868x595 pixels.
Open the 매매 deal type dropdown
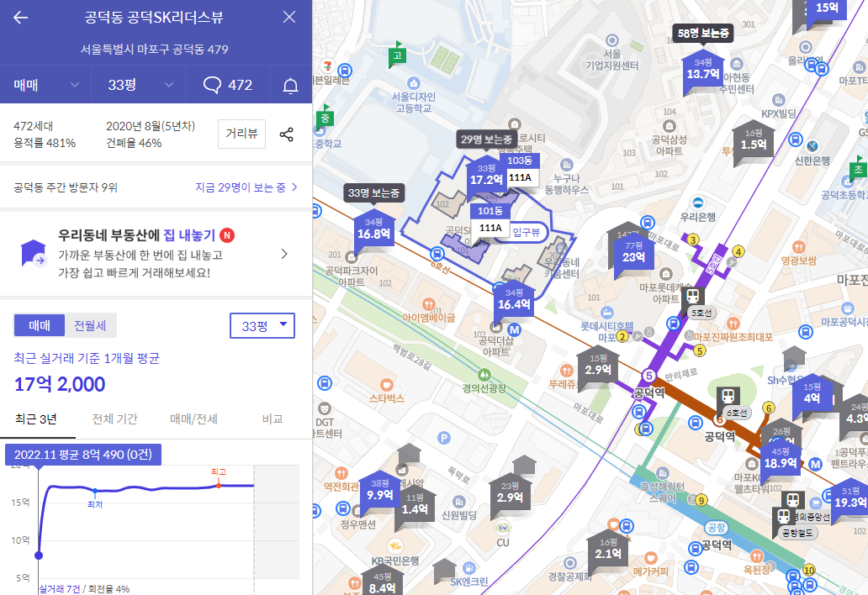[45, 85]
